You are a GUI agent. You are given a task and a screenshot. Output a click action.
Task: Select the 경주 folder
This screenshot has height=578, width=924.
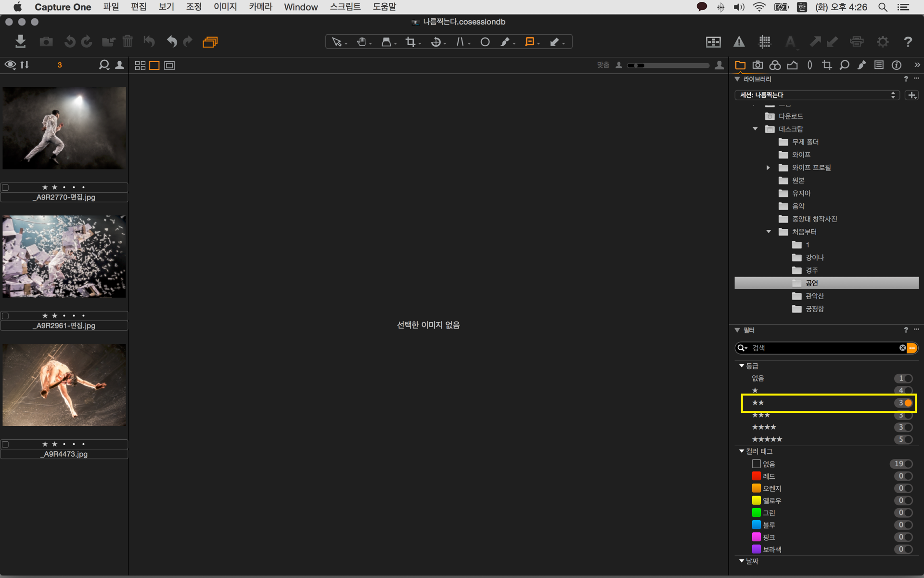(811, 270)
